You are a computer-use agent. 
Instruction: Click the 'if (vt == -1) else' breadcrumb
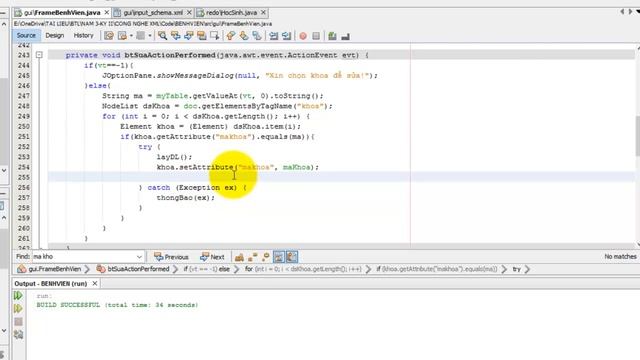tap(206, 269)
